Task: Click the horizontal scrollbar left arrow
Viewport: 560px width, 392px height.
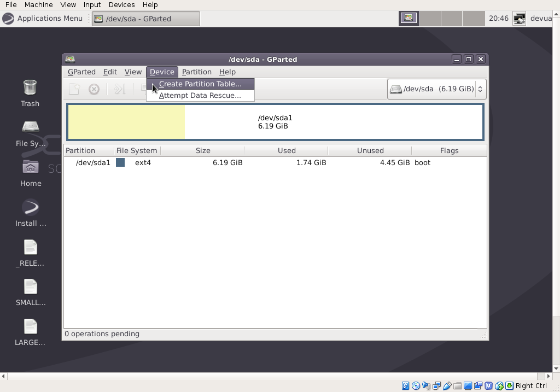Action: [x=3, y=376]
